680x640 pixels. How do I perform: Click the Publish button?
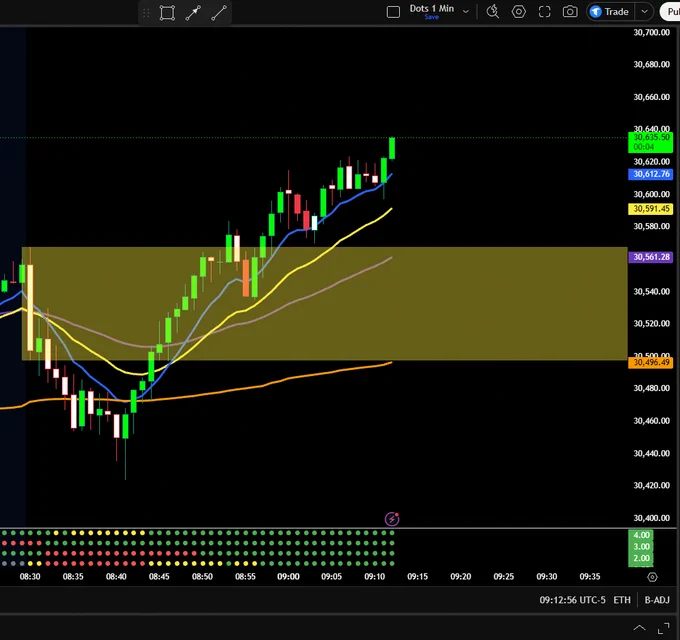pos(671,12)
